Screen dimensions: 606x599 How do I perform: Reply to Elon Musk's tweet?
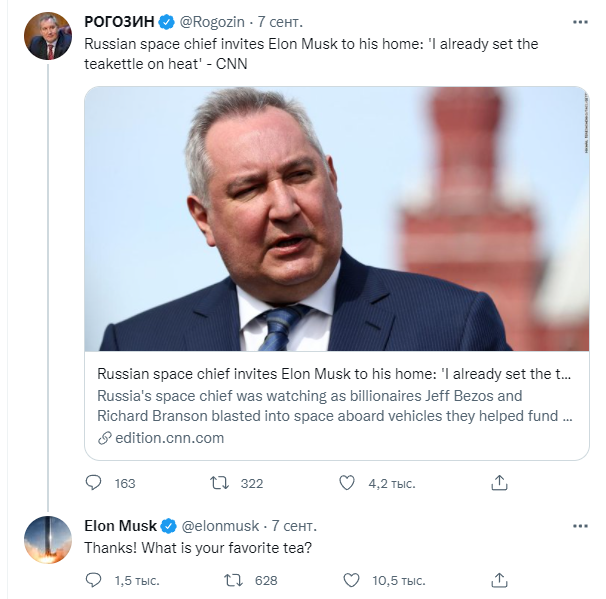pos(94,580)
